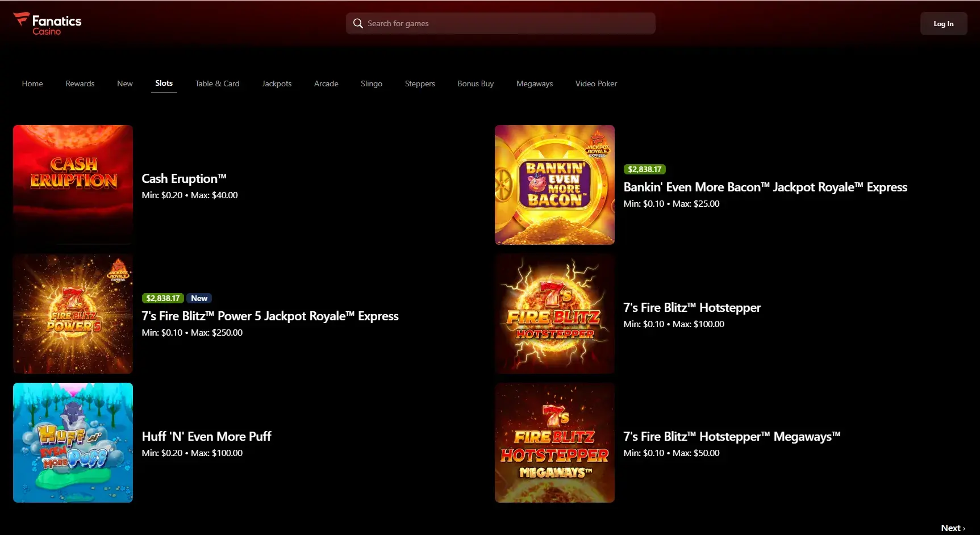Click the Cash Eruption™ title
980x535 pixels.
(x=184, y=178)
